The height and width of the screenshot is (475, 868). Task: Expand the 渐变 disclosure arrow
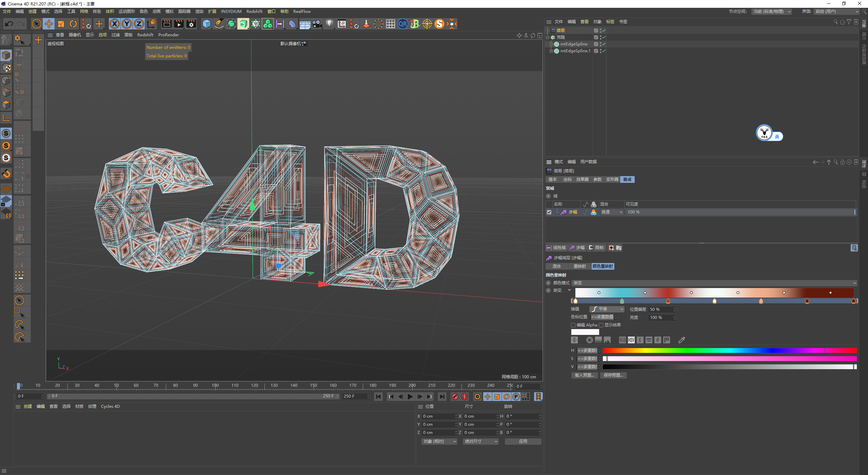point(569,290)
